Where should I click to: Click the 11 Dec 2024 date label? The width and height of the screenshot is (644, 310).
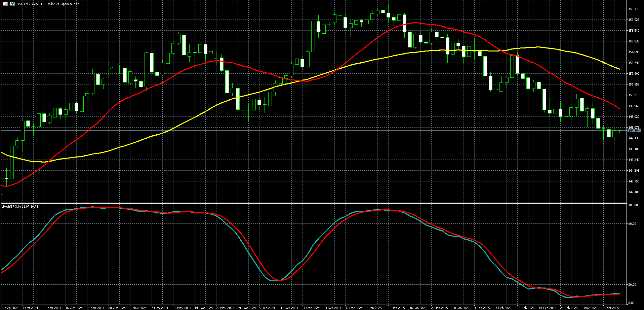point(289,308)
